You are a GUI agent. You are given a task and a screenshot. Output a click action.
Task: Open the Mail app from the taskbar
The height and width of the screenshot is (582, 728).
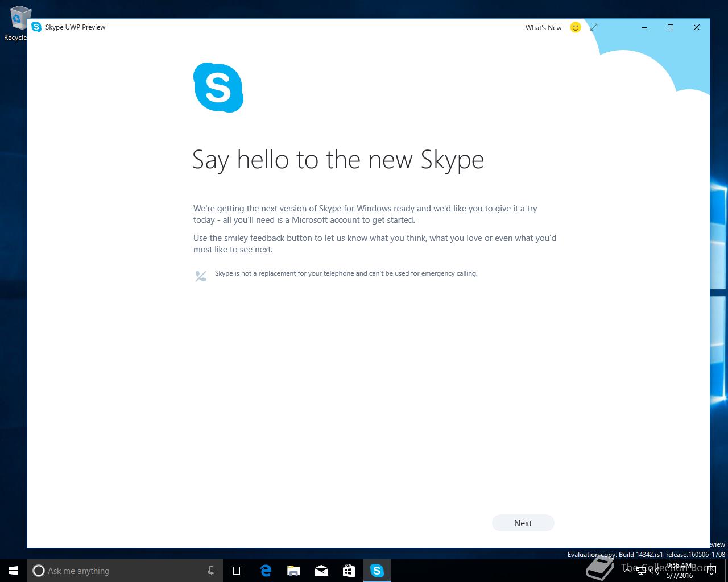(321, 571)
